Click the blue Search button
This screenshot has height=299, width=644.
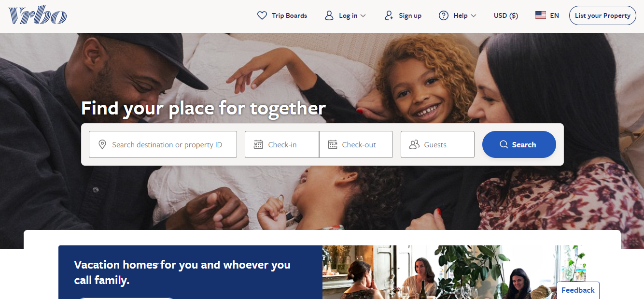point(519,144)
